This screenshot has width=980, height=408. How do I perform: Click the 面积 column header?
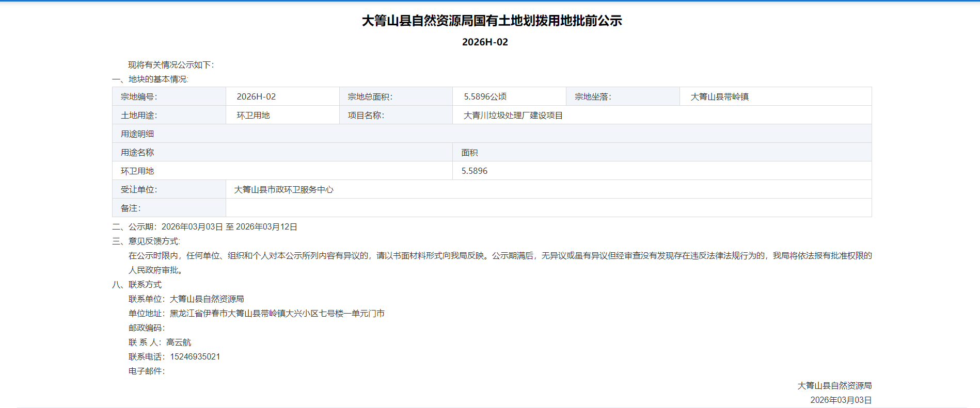tap(469, 153)
